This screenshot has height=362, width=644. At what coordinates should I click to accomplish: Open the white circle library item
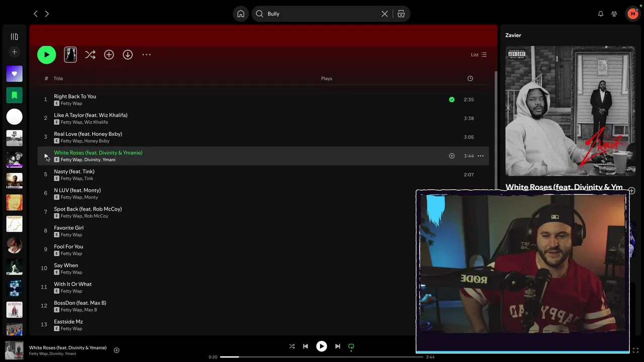14,117
